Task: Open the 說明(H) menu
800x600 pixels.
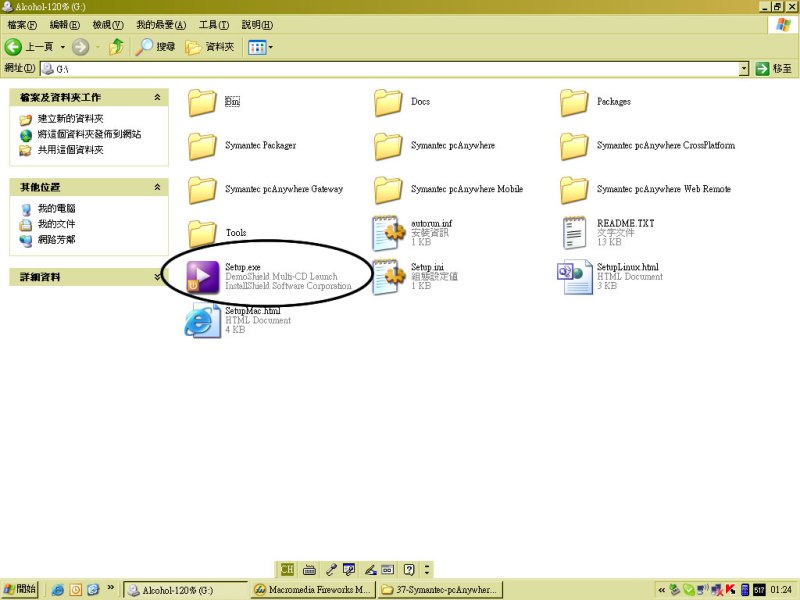Action: pyautogui.click(x=257, y=24)
